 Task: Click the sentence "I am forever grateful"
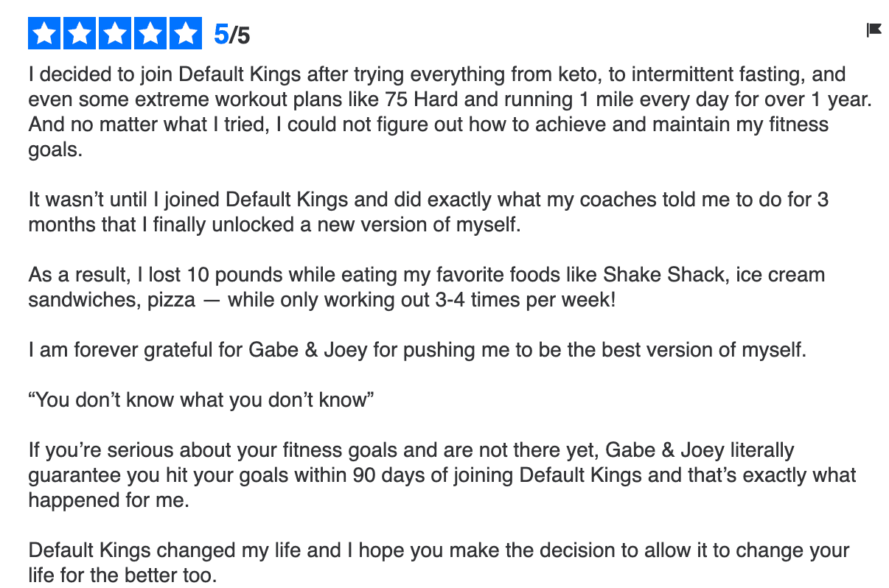pyautogui.click(x=418, y=350)
